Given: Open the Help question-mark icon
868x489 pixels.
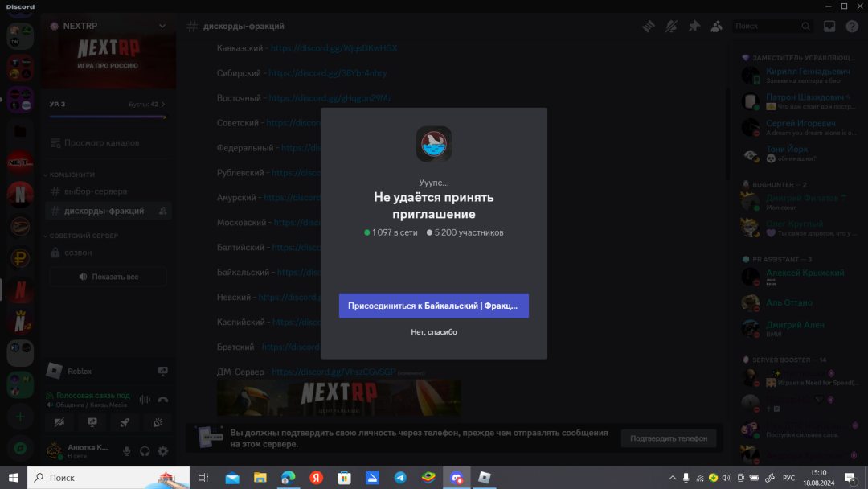Looking at the screenshot, I should (852, 26).
